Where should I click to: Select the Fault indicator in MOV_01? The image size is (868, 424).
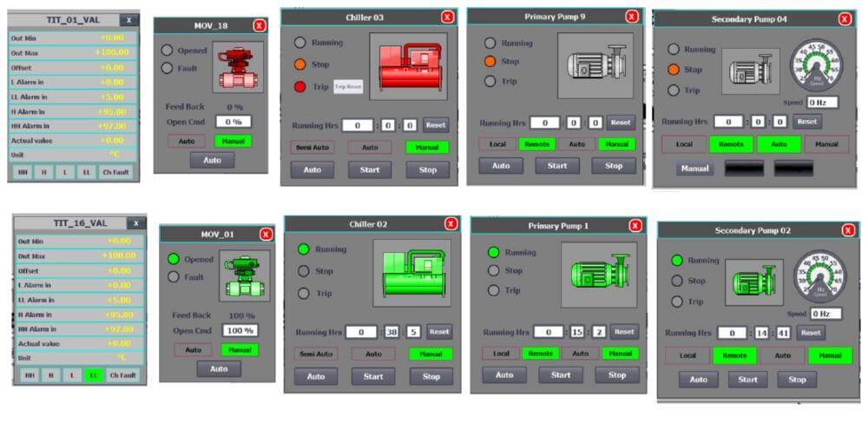coord(174,277)
